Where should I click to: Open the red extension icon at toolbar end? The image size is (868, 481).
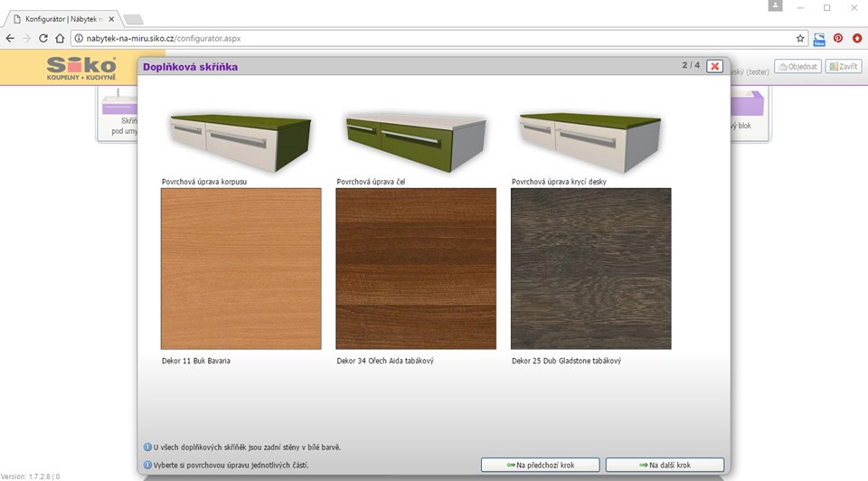856,38
